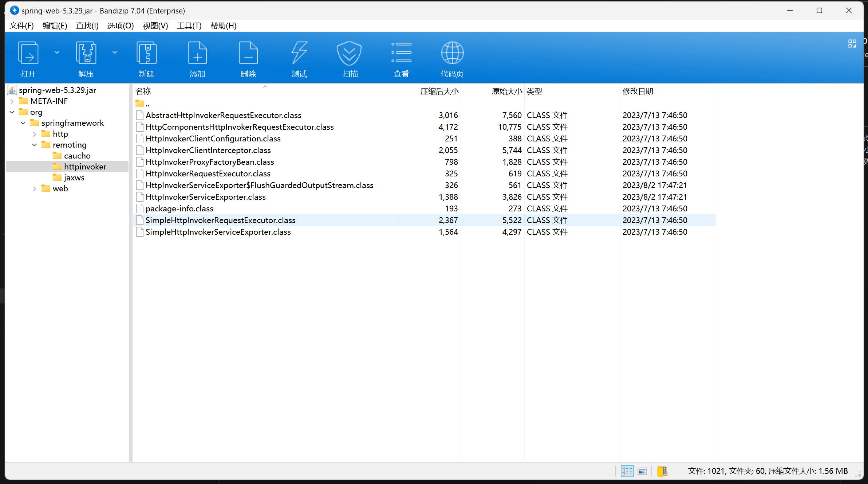Viewport: 868px width, 484px height.
Task: Click the Extract (解压) toolbar icon
Action: point(86,54)
